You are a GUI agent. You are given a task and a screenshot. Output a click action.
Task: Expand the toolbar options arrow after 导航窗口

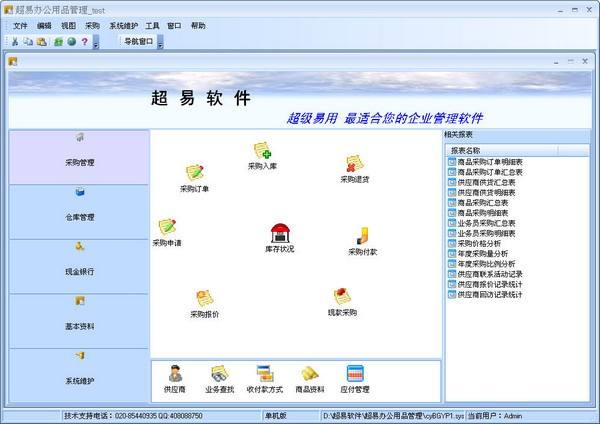[x=160, y=43]
